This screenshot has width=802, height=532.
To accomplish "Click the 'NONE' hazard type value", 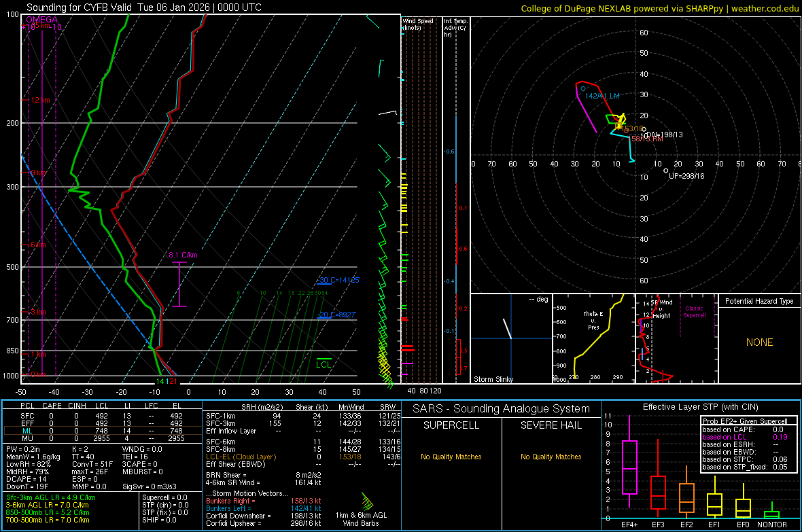I will point(759,342).
